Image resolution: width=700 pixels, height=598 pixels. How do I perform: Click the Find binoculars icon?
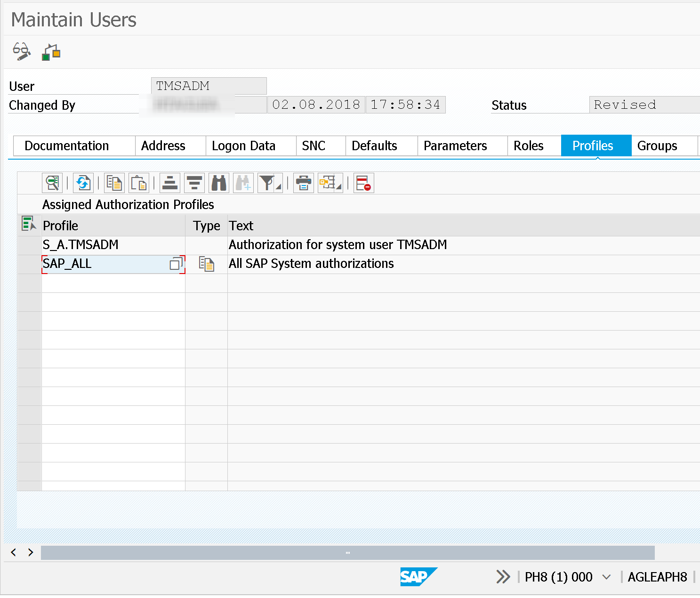219,183
